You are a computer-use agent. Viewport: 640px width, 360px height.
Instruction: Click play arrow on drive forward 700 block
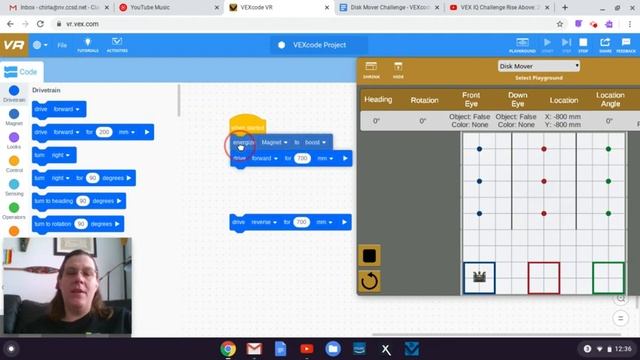point(345,158)
